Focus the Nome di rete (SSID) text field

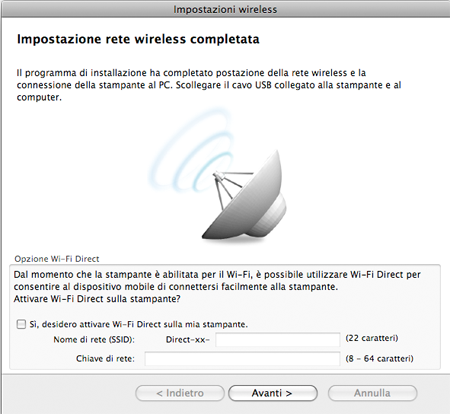pyautogui.click(x=278, y=340)
